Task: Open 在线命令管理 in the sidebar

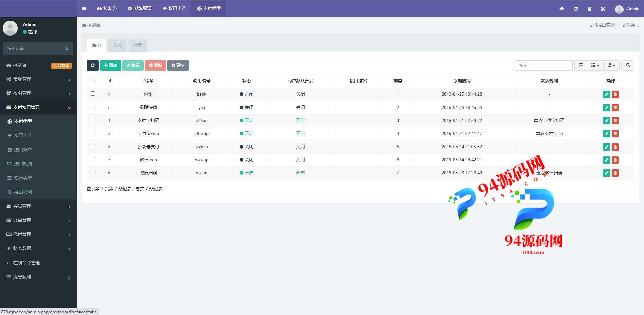Action: click(x=38, y=263)
